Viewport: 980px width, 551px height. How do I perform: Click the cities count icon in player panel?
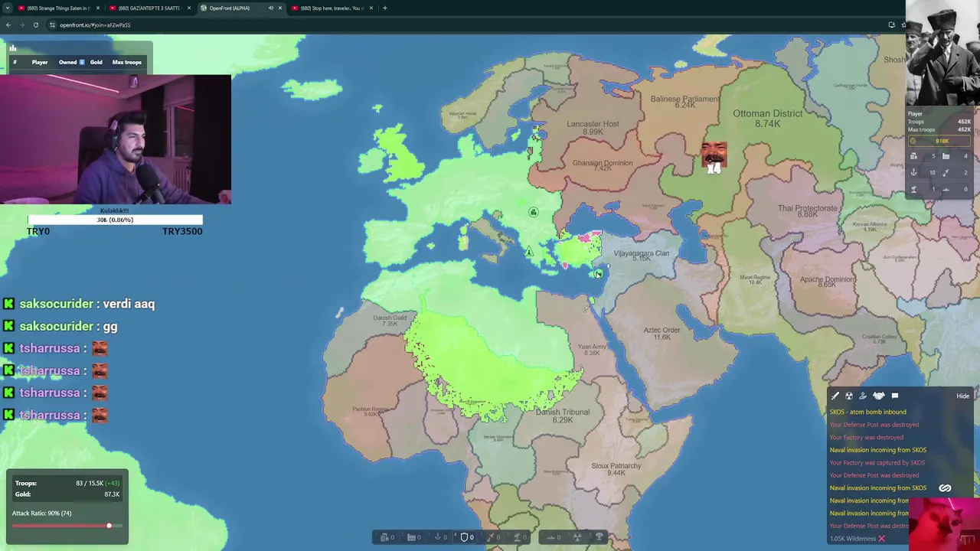click(x=913, y=156)
